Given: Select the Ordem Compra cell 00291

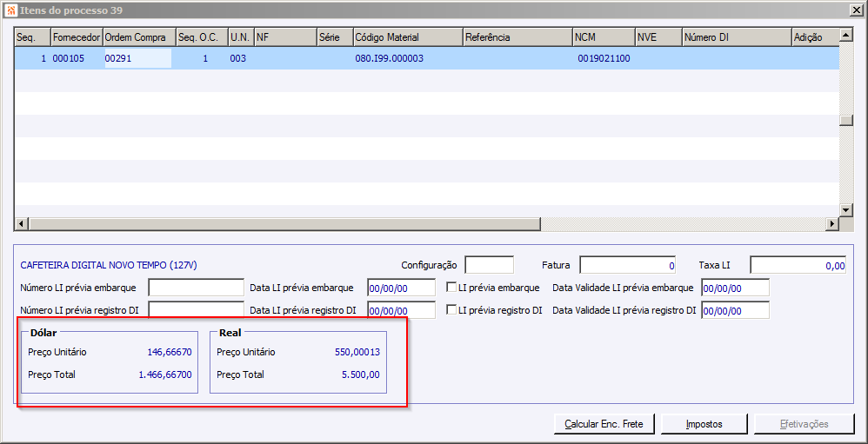Looking at the screenshot, I should (137, 58).
